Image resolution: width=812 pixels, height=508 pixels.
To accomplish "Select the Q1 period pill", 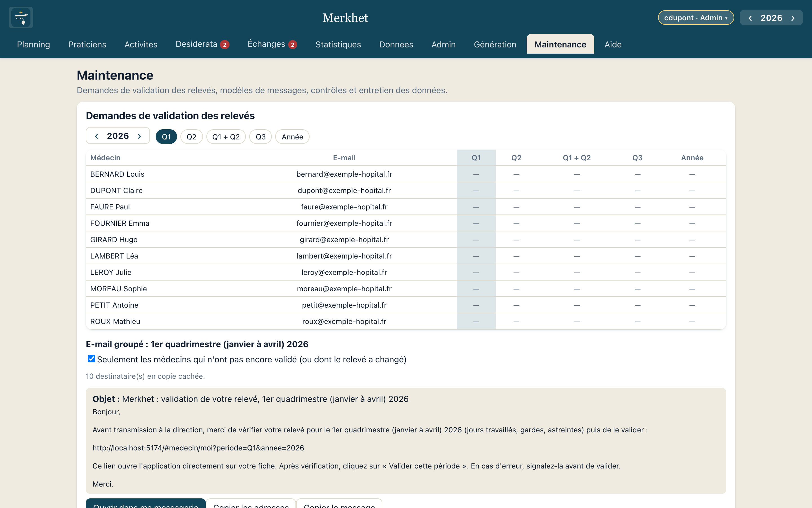I will pyautogui.click(x=166, y=137).
